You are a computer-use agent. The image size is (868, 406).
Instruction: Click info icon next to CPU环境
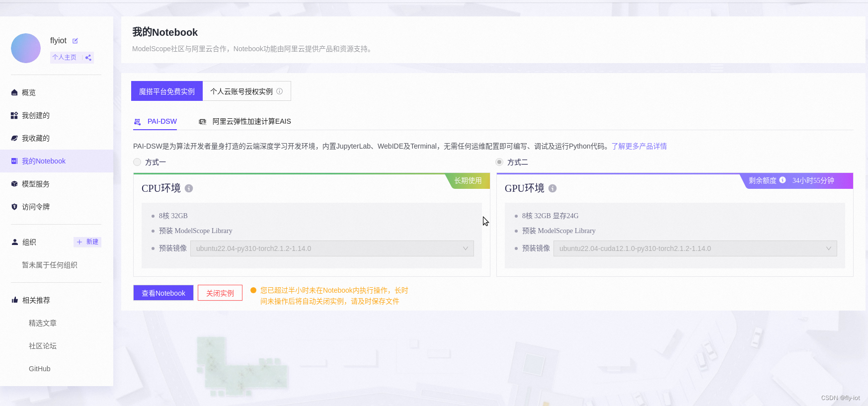tap(189, 188)
